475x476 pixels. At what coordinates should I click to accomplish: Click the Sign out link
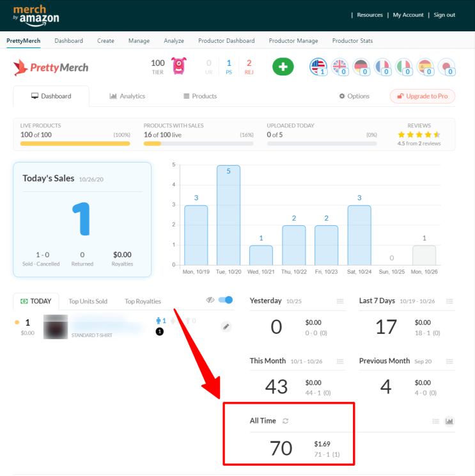pyautogui.click(x=444, y=15)
